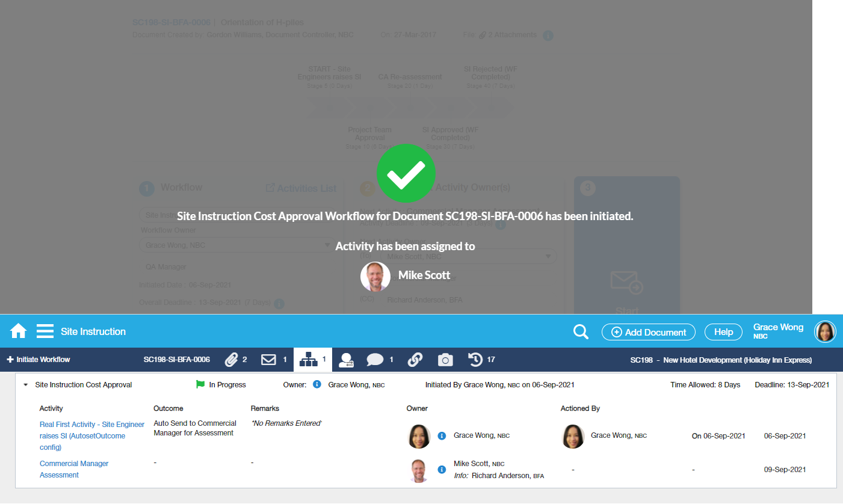The width and height of the screenshot is (843, 504).
Task: Click the Home icon
Action: tap(18, 331)
